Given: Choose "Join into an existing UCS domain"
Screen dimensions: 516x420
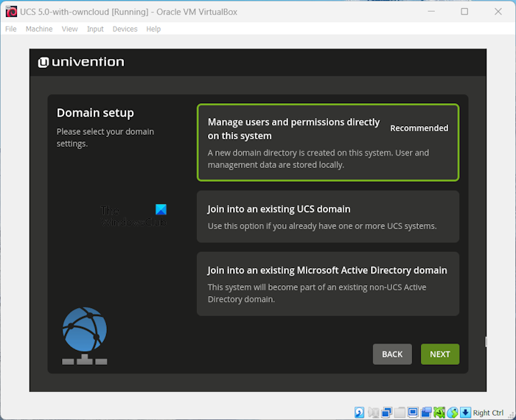Looking at the screenshot, I should coord(327,217).
